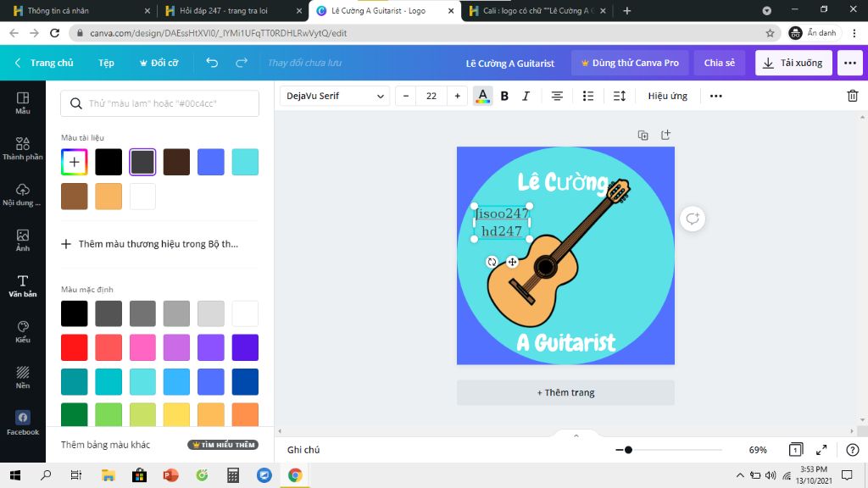The width and height of the screenshot is (868, 488).
Task: Select the pink default color swatch
Action: pos(142,347)
